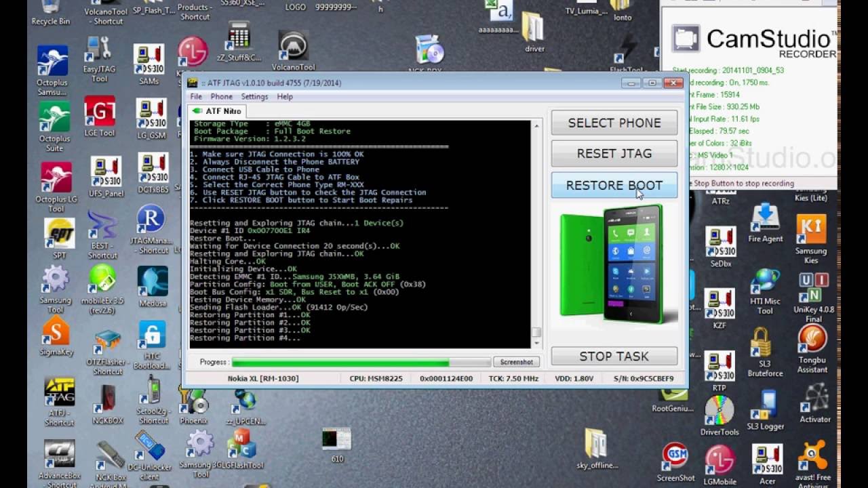Open the OTZFlasher shortcut icon

[x=108, y=352]
